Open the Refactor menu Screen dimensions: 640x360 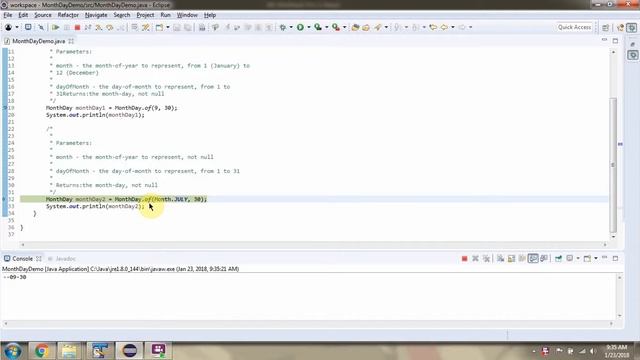[x=68, y=15]
